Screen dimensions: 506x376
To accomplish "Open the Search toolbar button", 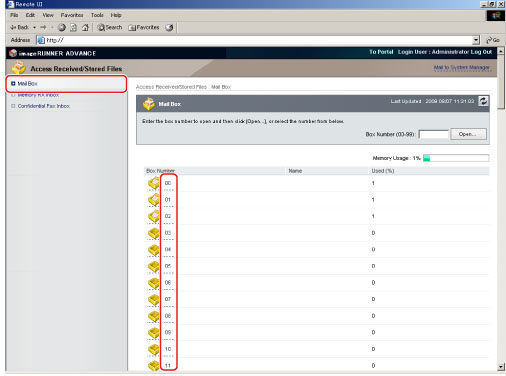I will 110,28.
